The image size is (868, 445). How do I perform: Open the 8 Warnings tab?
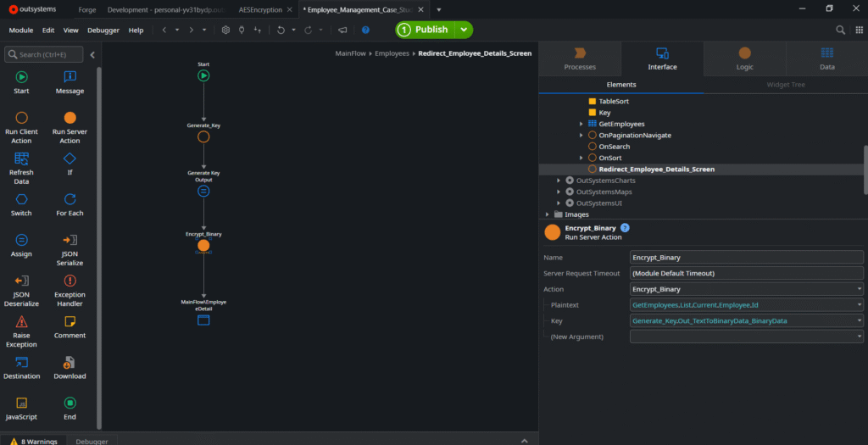click(x=34, y=441)
